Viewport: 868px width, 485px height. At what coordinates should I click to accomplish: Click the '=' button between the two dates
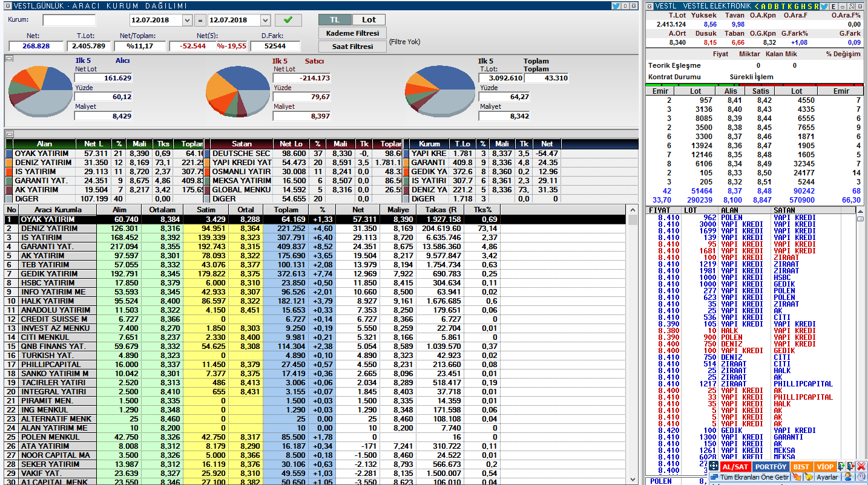click(202, 20)
